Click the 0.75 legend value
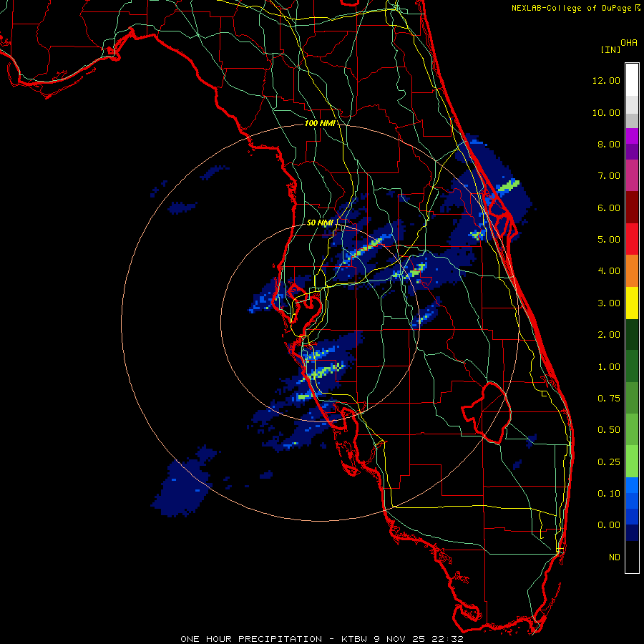 coord(609,399)
